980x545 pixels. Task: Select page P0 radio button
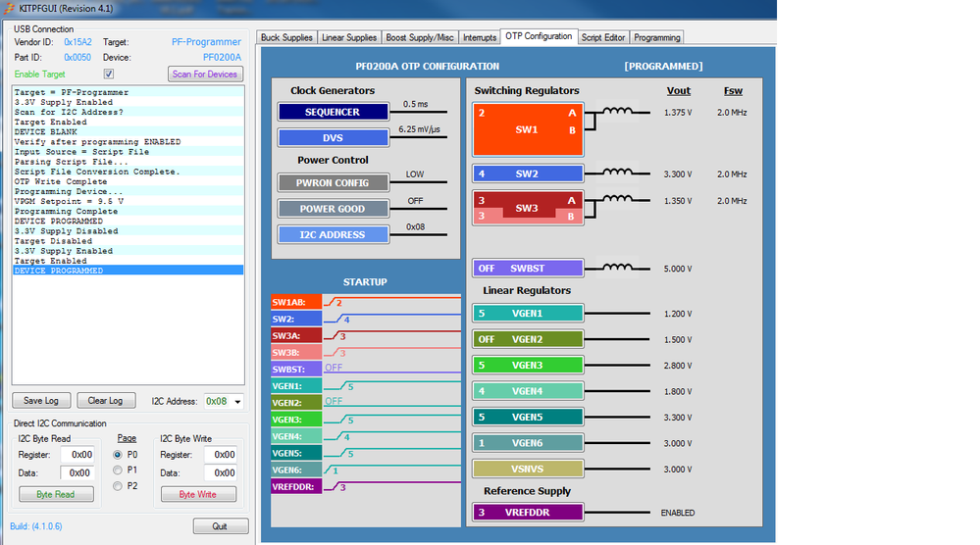118,455
